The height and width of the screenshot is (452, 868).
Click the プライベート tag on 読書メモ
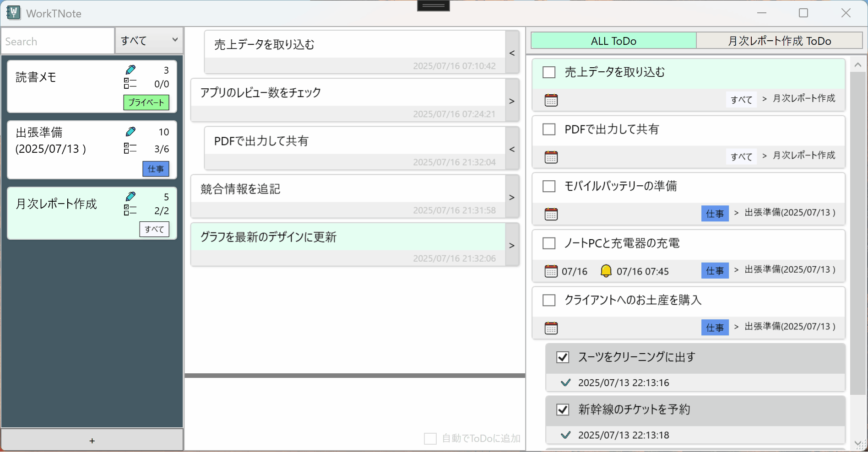[146, 102]
